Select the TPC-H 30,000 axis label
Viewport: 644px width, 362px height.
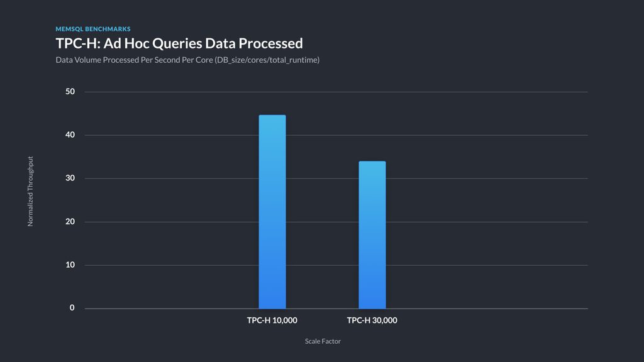point(372,320)
